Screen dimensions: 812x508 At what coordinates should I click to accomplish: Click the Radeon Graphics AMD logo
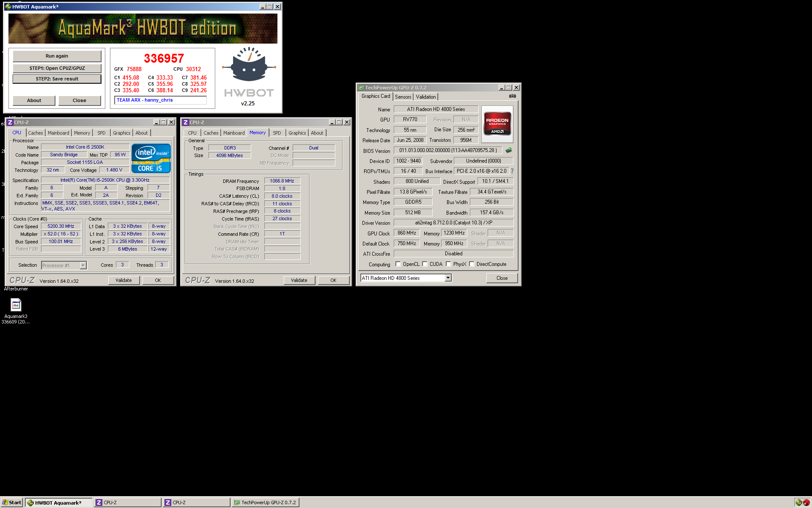coord(497,124)
